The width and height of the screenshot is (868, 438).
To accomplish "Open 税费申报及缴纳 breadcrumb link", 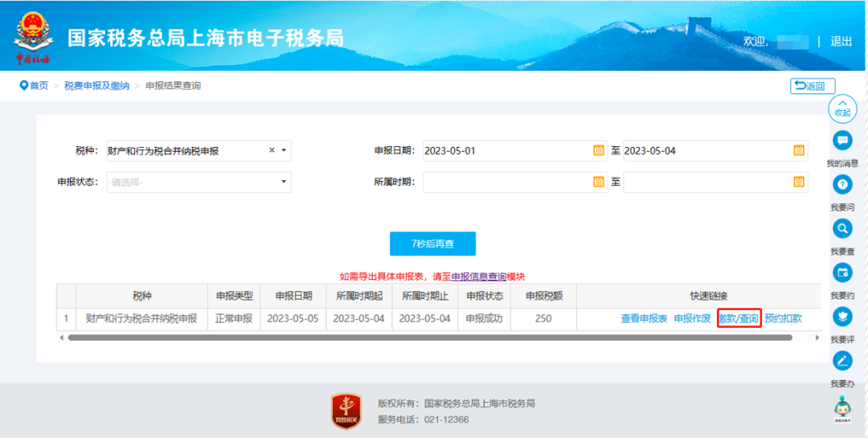I will tap(97, 86).
